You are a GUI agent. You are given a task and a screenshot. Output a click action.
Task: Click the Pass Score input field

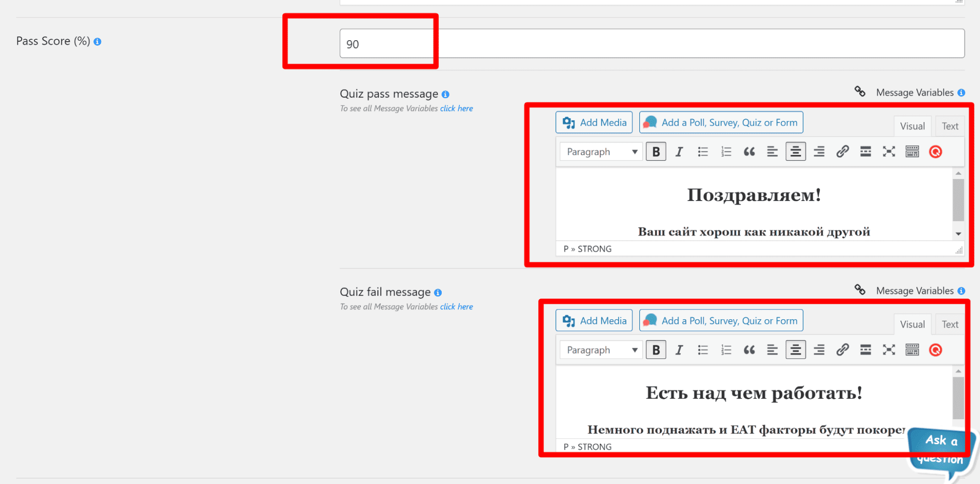(x=652, y=44)
